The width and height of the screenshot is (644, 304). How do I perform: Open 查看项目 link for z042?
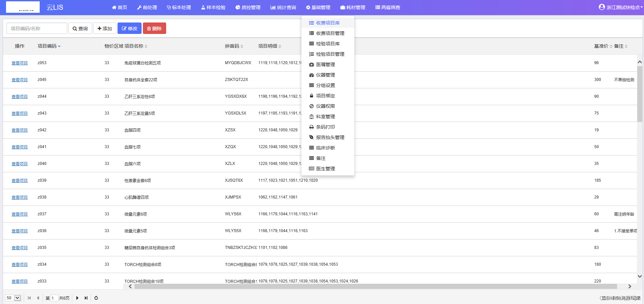click(x=20, y=130)
